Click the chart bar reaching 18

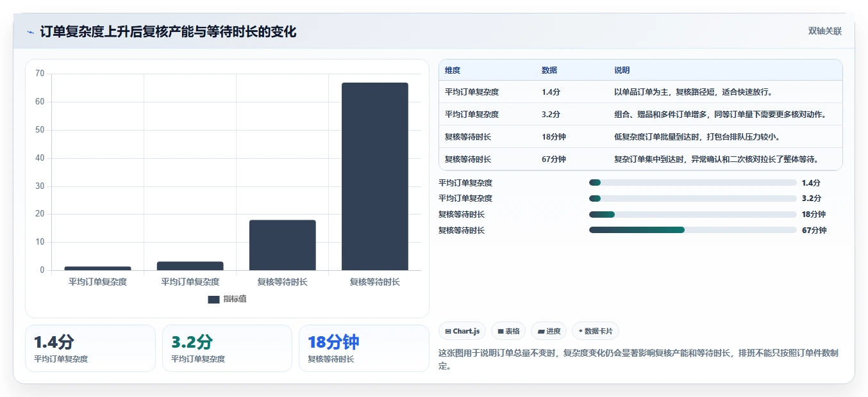283,245
